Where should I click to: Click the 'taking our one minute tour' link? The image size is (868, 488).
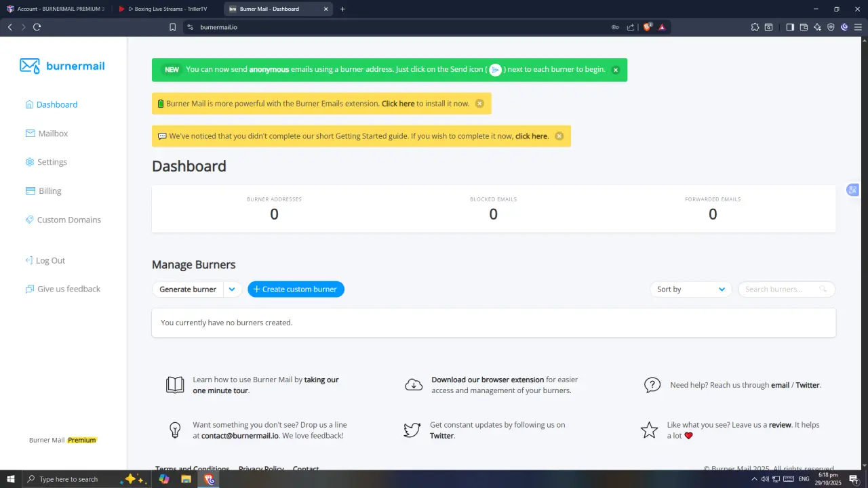[x=266, y=385]
